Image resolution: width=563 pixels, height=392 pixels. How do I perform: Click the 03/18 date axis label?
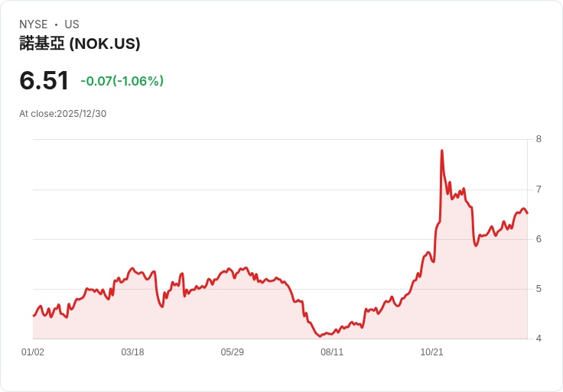[132, 352]
